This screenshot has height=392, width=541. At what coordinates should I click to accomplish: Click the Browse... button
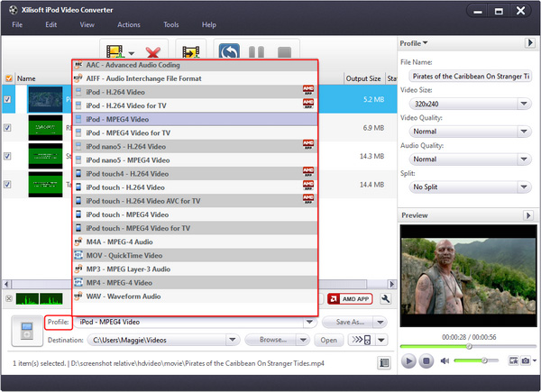tap(271, 340)
